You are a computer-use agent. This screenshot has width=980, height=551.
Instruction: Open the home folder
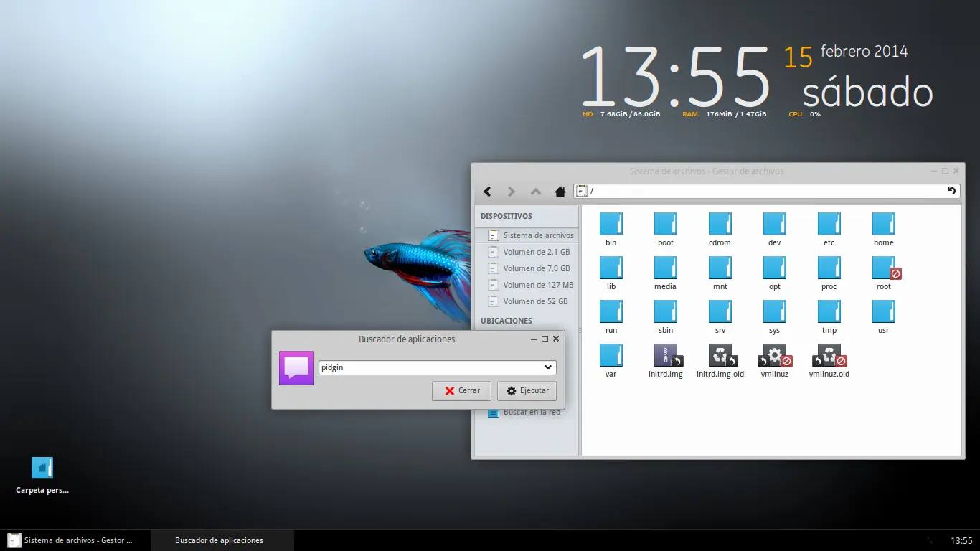pos(883,224)
